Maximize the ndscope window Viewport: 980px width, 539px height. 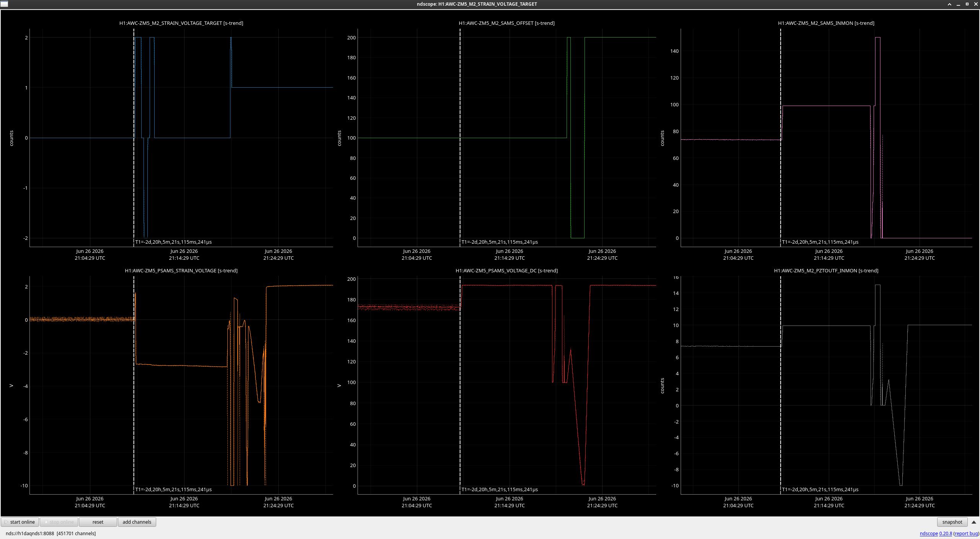pyautogui.click(x=967, y=4)
